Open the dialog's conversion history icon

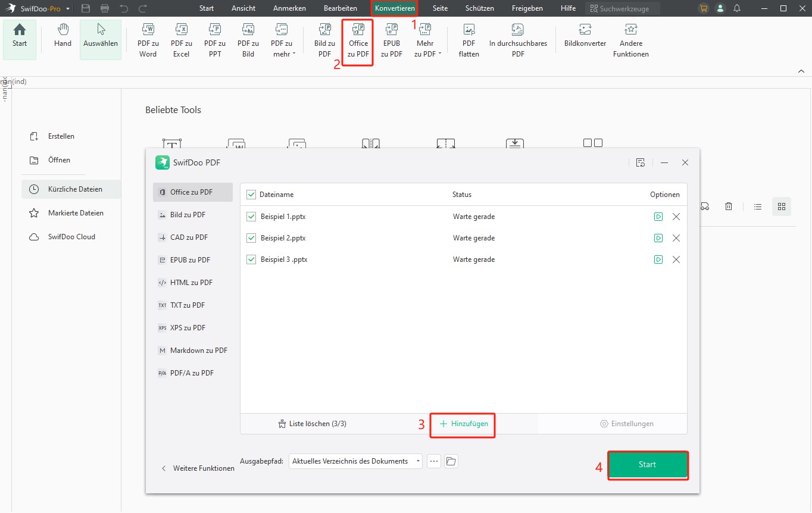641,162
